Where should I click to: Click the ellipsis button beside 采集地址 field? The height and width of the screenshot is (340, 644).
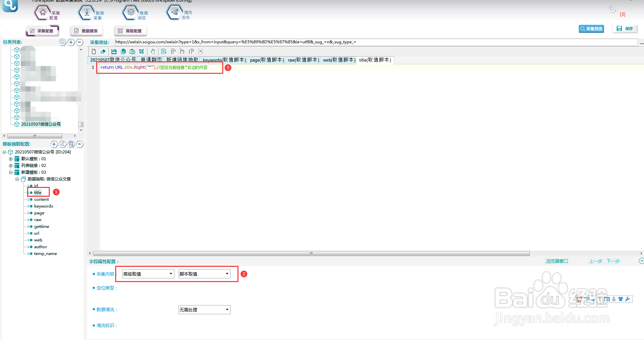point(641,43)
